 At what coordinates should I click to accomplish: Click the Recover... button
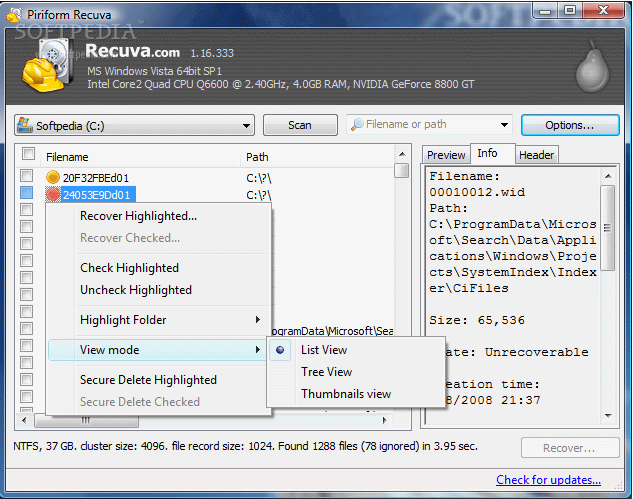(x=570, y=448)
